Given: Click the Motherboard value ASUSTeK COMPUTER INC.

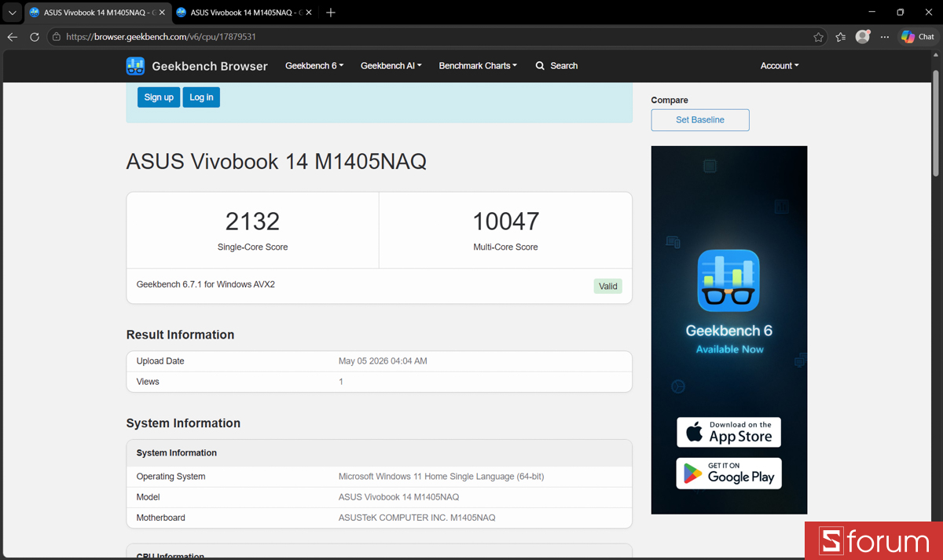Looking at the screenshot, I should [x=416, y=518].
